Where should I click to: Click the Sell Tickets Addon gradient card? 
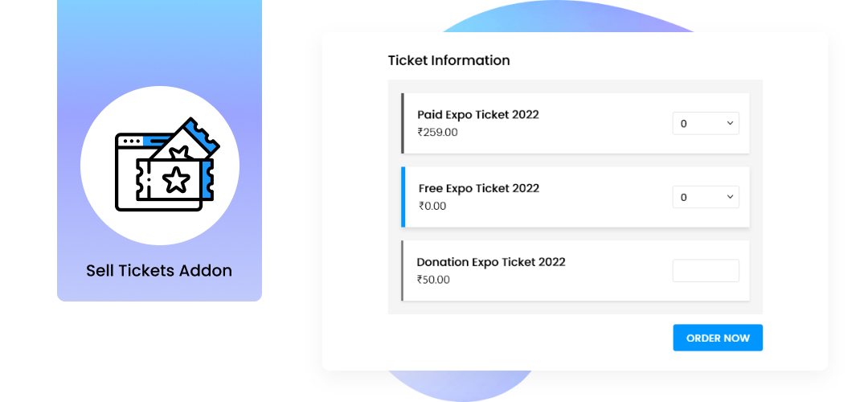click(159, 150)
